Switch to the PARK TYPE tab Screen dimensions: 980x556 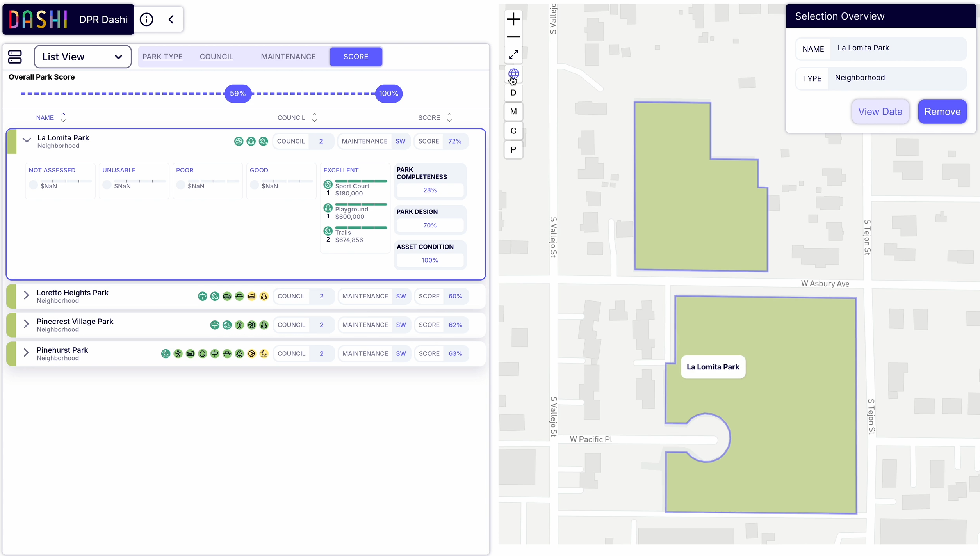tap(162, 57)
